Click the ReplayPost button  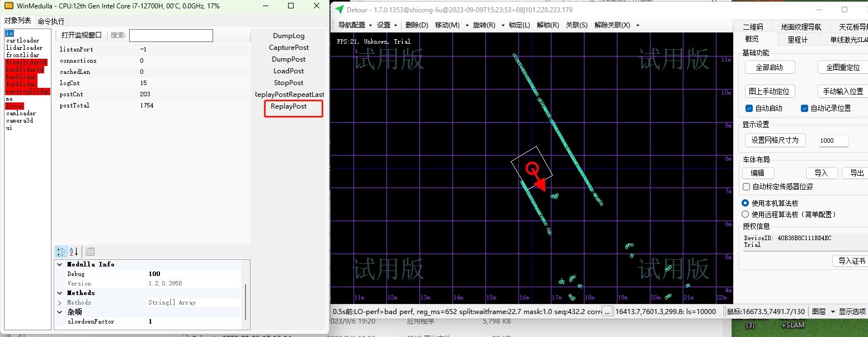[x=289, y=106]
